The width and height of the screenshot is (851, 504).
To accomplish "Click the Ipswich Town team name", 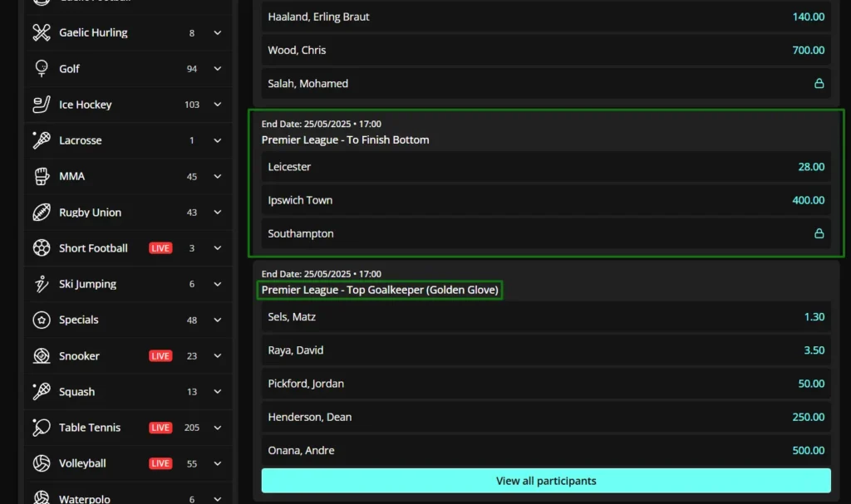I will pyautogui.click(x=300, y=200).
